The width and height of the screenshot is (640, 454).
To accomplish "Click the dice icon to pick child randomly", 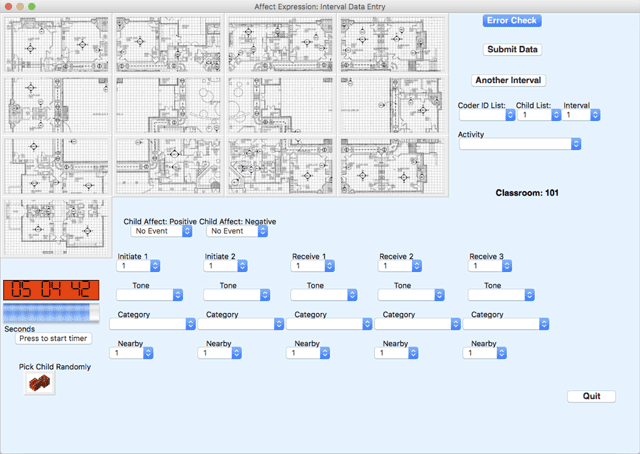I will (39, 383).
